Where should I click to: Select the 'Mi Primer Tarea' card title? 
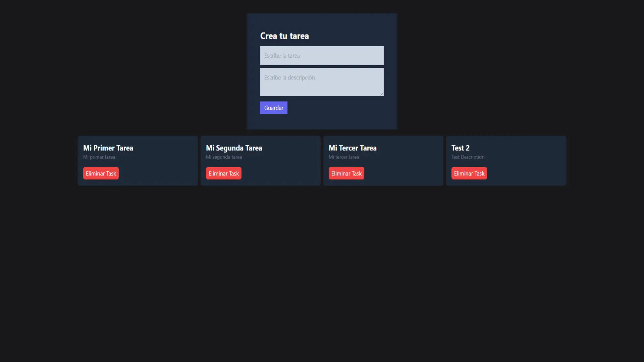(108, 148)
